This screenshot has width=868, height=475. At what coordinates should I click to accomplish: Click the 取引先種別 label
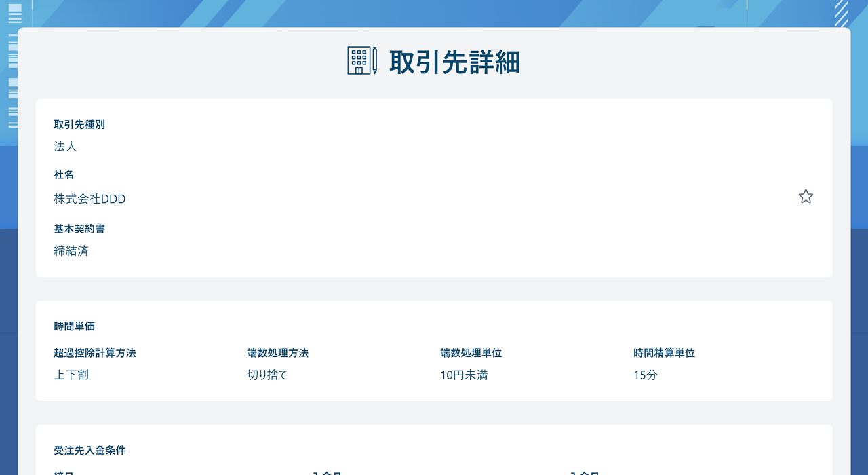[x=79, y=125]
